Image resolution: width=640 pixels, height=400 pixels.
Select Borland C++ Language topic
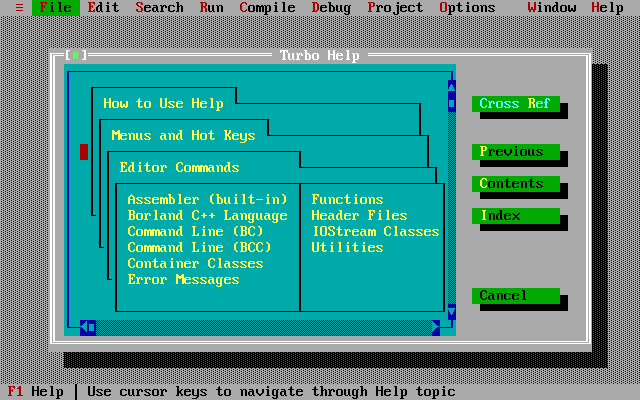(x=207, y=216)
